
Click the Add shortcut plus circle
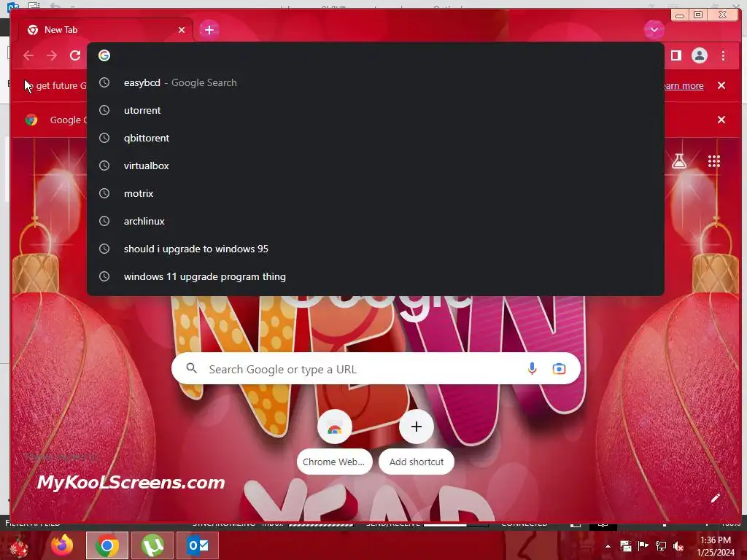pyautogui.click(x=417, y=427)
